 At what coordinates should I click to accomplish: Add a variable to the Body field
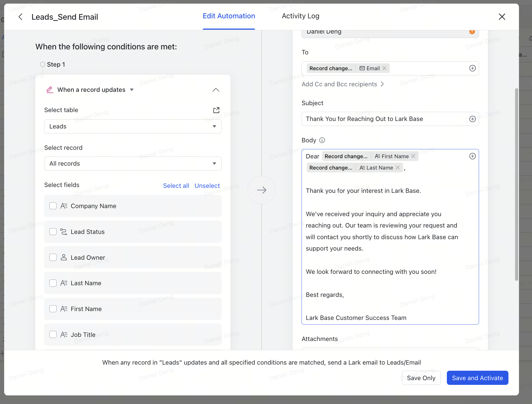pos(472,156)
